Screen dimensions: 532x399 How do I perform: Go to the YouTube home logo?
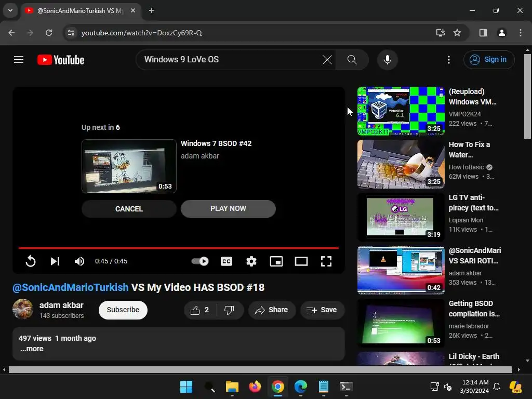click(61, 60)
